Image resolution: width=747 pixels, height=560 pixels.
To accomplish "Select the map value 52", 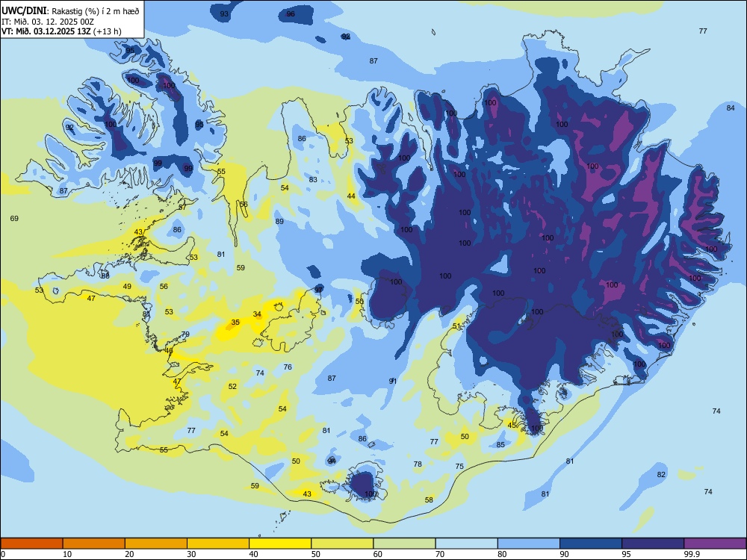I will 232,387.
